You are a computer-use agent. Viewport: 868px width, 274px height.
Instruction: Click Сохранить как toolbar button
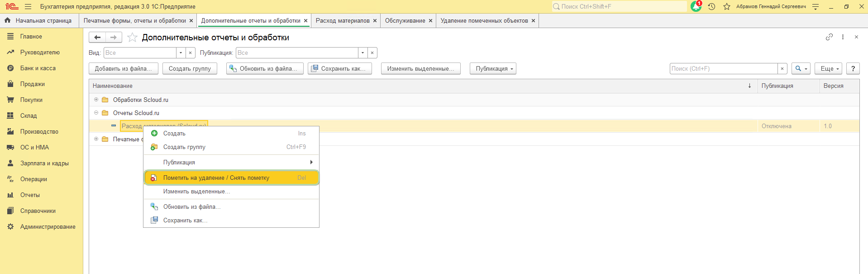tap(340, 68)
